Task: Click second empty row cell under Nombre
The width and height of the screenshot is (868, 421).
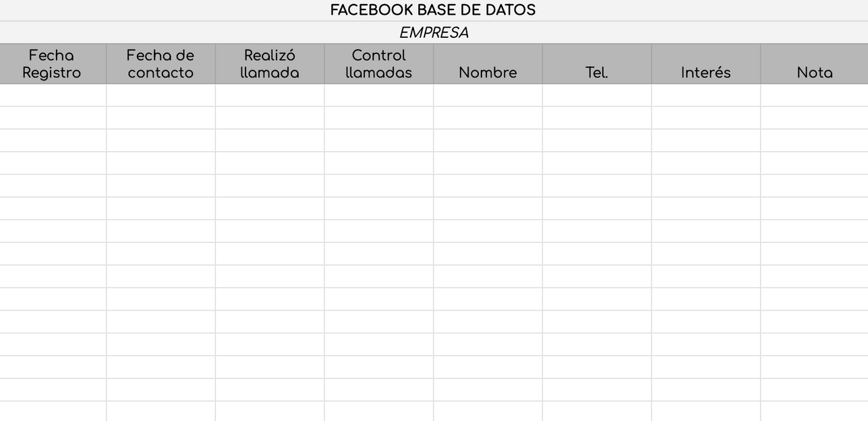Action: [x=488, y=118]
